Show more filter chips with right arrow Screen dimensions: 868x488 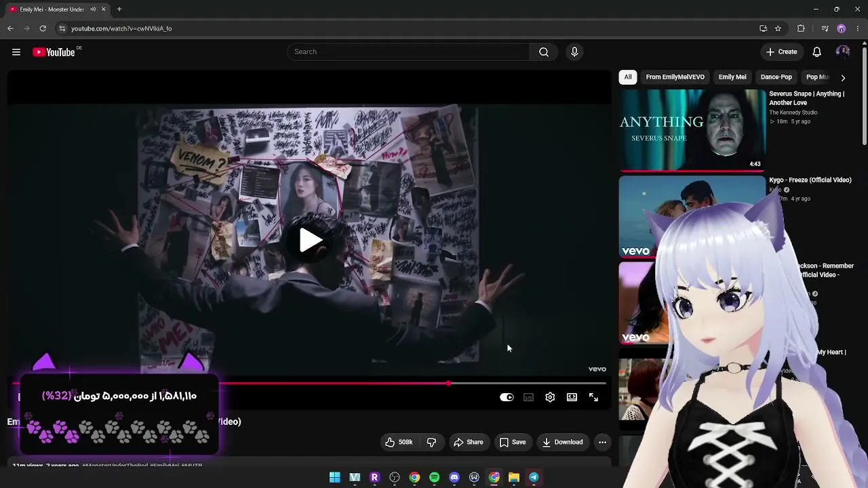843,77
